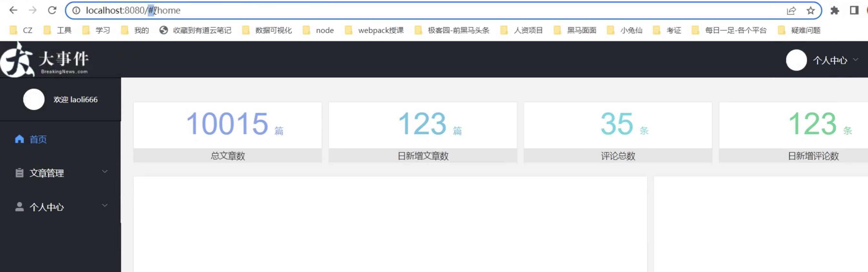Open the 人资项目 bookmark folder

coord(522,30)
